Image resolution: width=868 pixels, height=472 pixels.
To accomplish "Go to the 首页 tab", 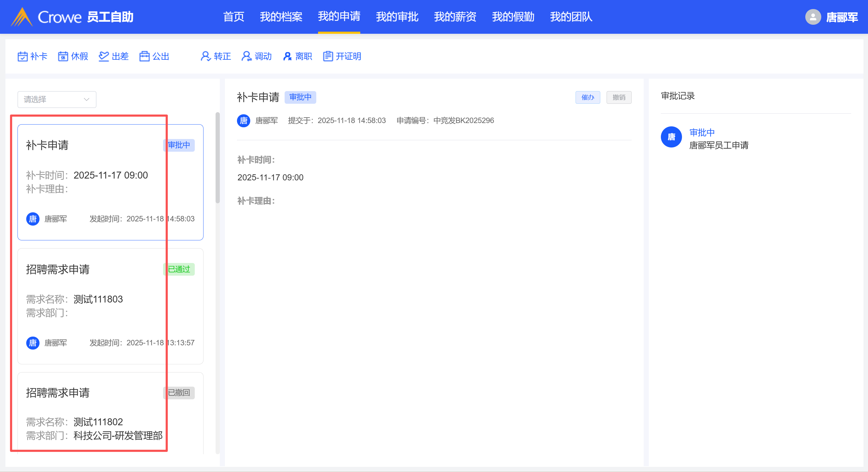I will (234, 17).
